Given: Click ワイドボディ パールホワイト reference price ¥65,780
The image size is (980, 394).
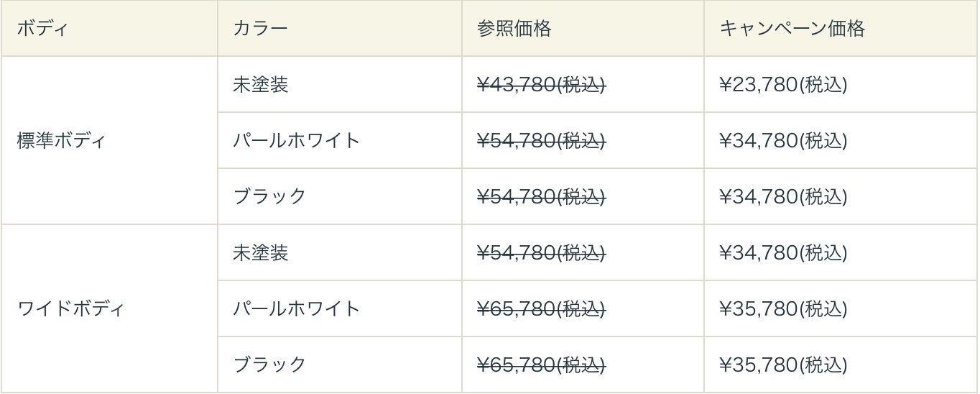Looking at the screenshot, I should (x=541, y=309).
